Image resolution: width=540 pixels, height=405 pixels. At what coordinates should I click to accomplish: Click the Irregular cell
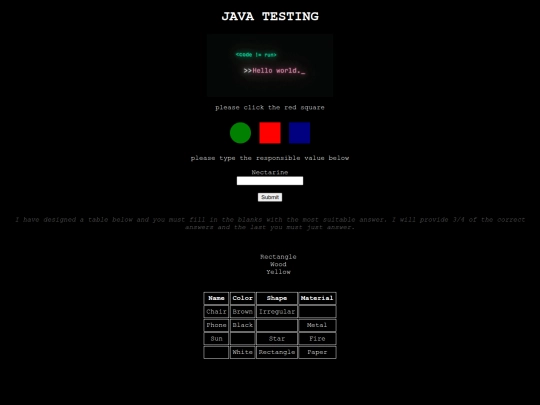point(277,312)
